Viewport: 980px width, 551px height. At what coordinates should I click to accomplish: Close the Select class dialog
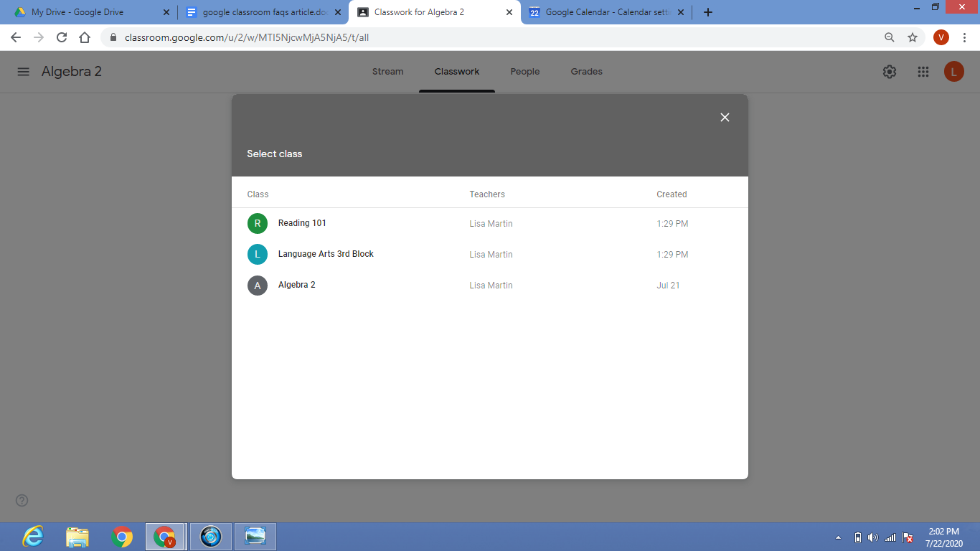coord(725,118)
